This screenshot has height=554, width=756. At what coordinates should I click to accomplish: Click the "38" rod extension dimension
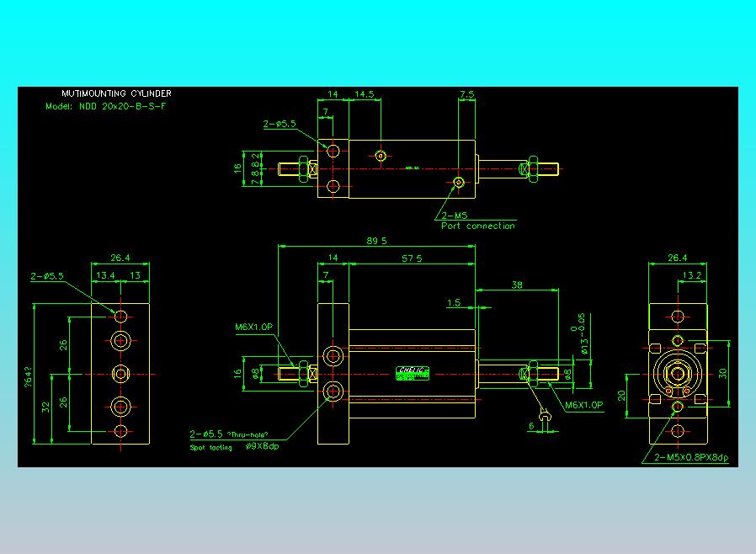[x=517, y=285]
